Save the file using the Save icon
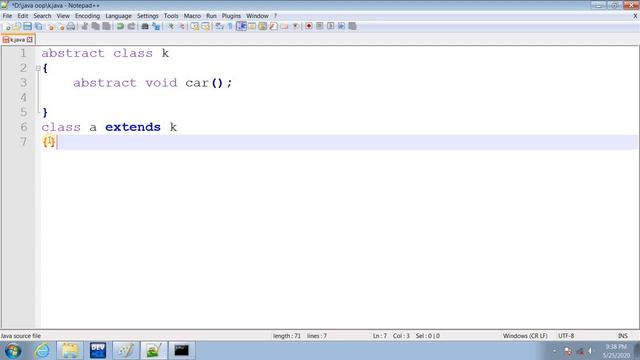The image size is (640, 360). (27, 27)
